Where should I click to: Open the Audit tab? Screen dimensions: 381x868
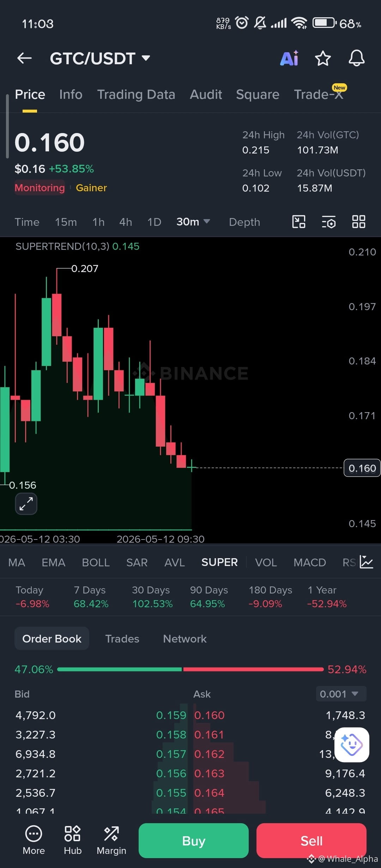pos(206,95)
